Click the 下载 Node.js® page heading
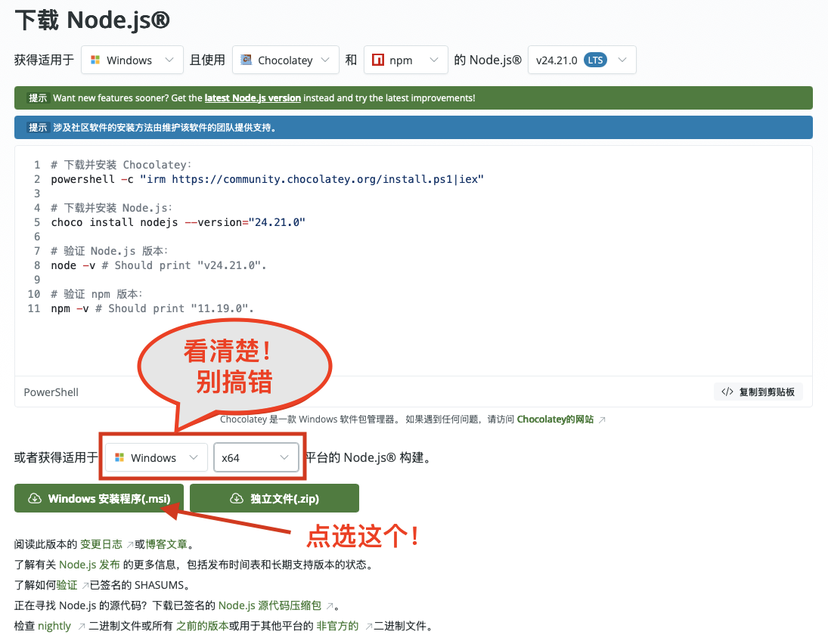The height and width of the screenshot is (644, 828). point(92,20)
